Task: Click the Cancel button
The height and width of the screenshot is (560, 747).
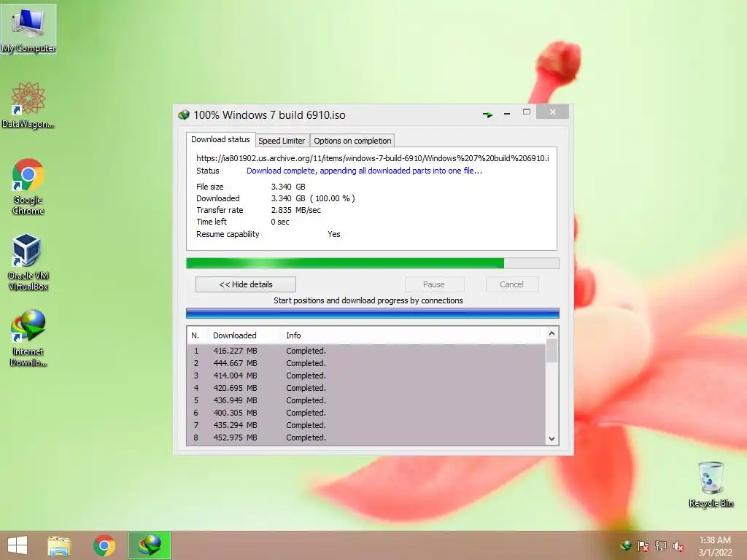Action: pos(512,284)
